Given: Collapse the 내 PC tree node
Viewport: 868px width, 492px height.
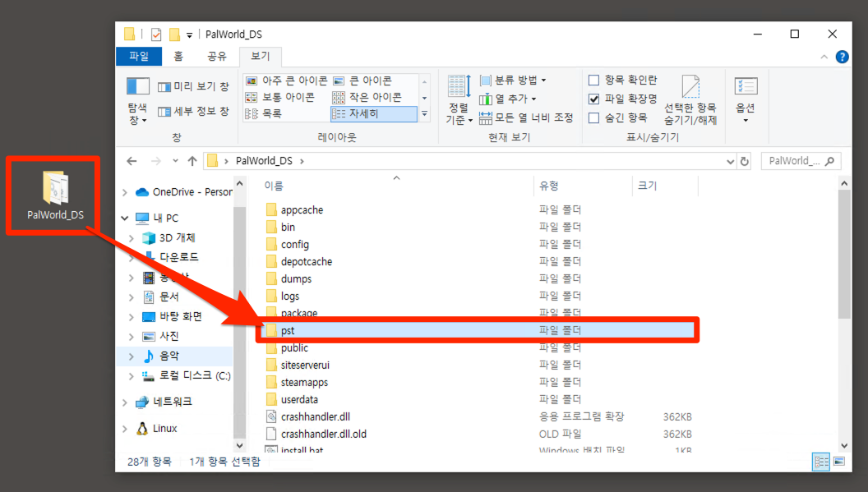Looking at the screenshot, I should [125, 218].
